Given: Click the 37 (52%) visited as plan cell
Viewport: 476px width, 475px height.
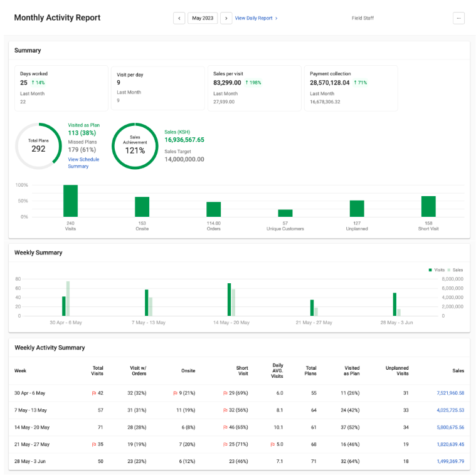Looking at the screenshot, I should click(350, 427).
